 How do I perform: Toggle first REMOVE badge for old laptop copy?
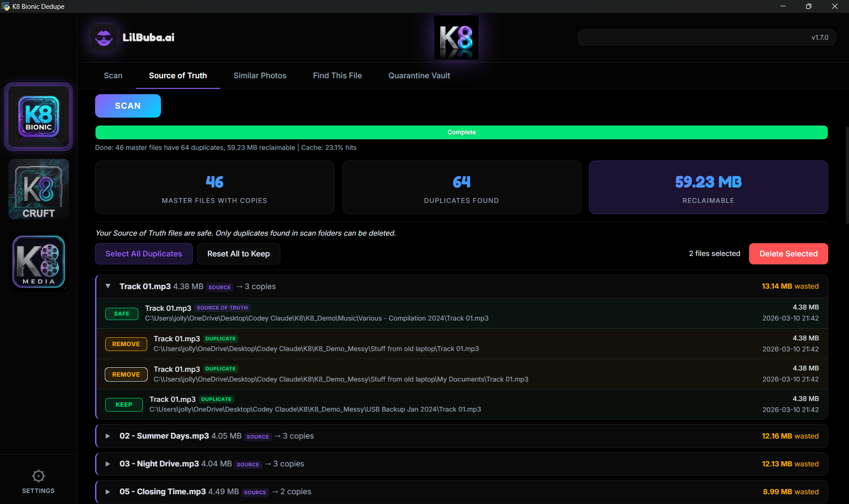[x=126, y=344]
